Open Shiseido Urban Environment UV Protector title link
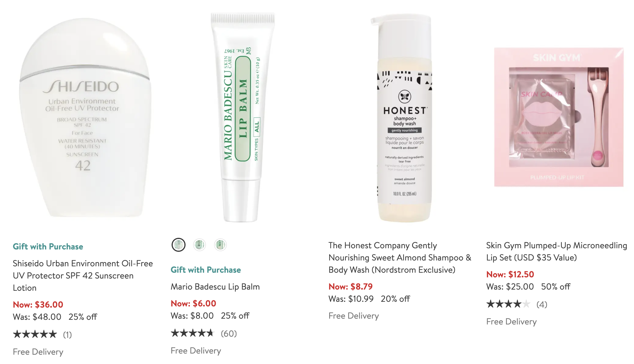The height and width of the screenshot is (364, 634). coord(83,276)
